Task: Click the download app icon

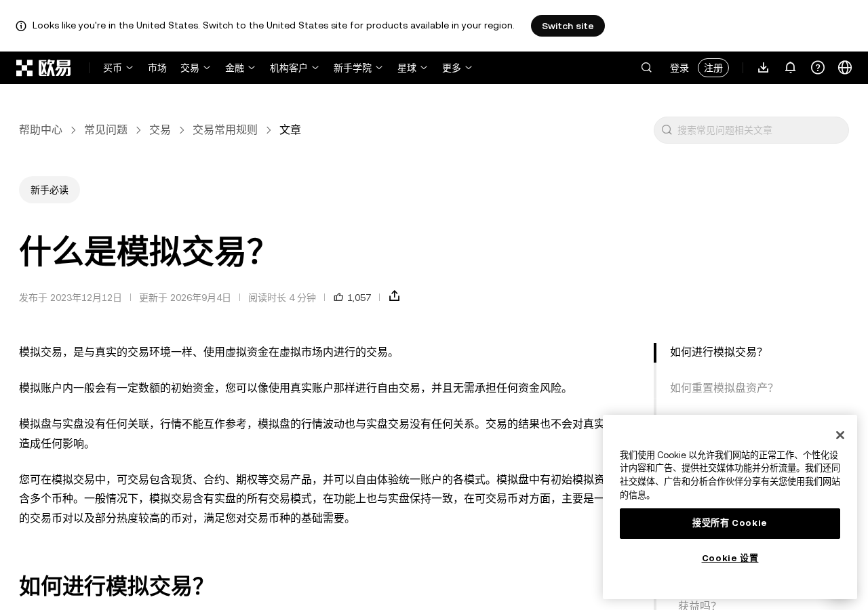Action: pos(763,67)
